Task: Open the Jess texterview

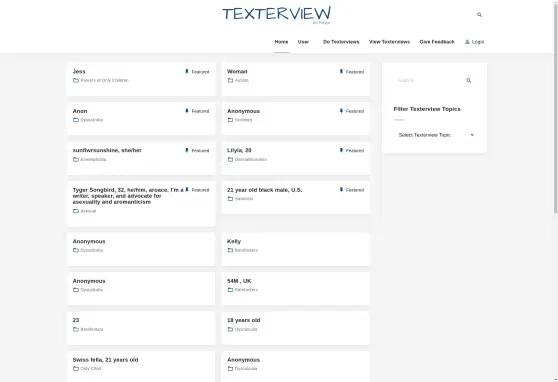Action: coord(79,72)
